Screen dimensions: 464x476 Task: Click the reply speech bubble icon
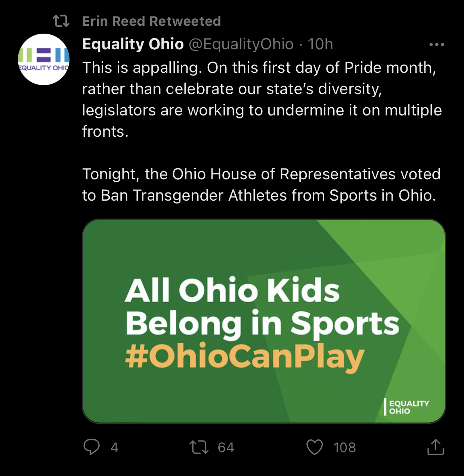(x=92, y=447)
